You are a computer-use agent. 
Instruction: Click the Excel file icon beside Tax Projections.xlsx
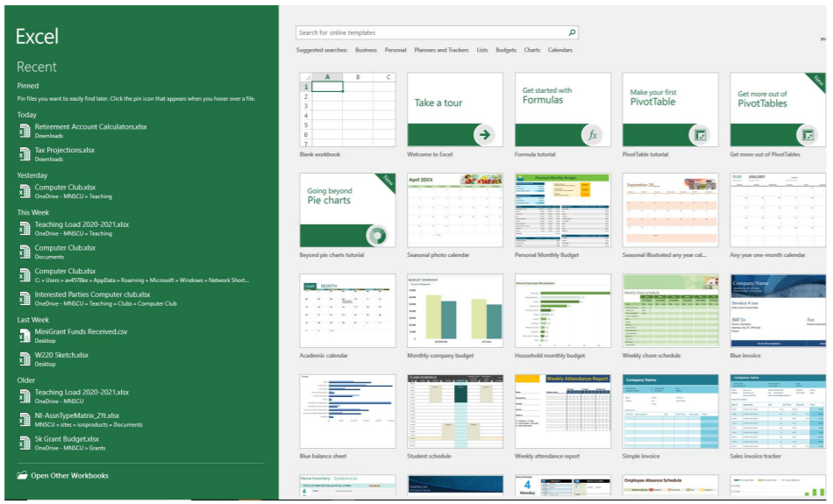click(25, 154)
